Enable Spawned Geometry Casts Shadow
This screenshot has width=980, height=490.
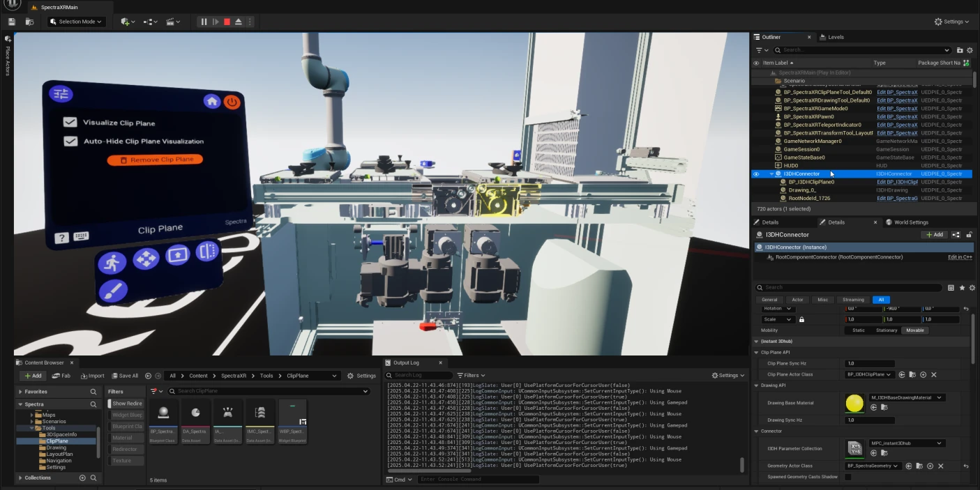848,477
